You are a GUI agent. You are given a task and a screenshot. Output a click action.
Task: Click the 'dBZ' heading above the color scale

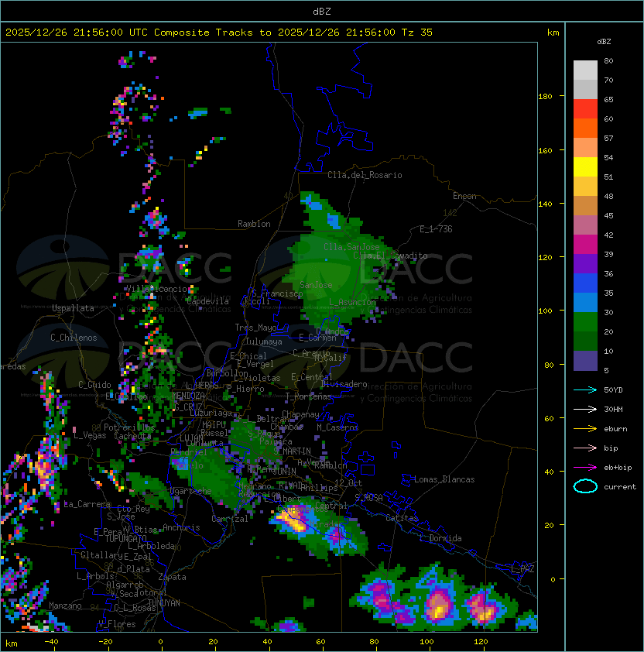click(x=604, y=42)
